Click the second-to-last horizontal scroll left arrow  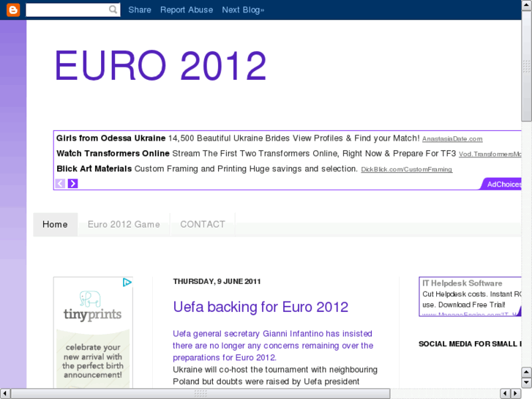(506, 394)
